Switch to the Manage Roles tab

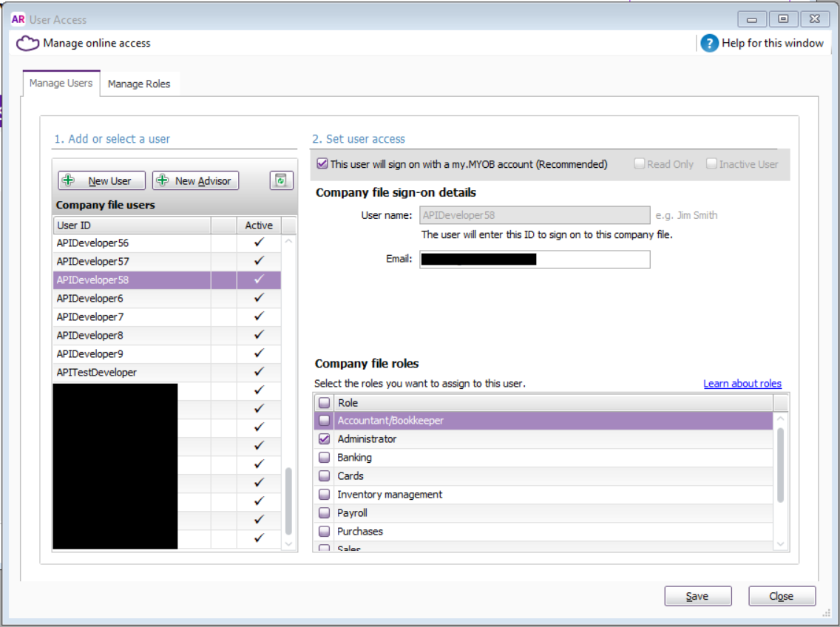pyautogui.click(x=139, y=84)
